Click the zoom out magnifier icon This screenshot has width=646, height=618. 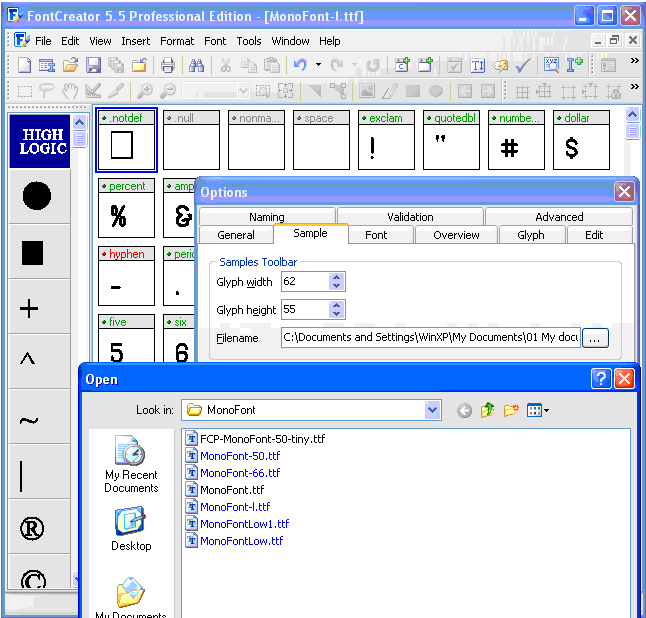168,91
